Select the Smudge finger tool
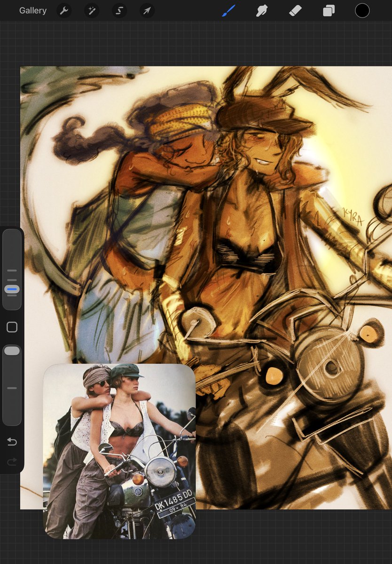The width and height of the screenshot is (392, 564). 262,10
